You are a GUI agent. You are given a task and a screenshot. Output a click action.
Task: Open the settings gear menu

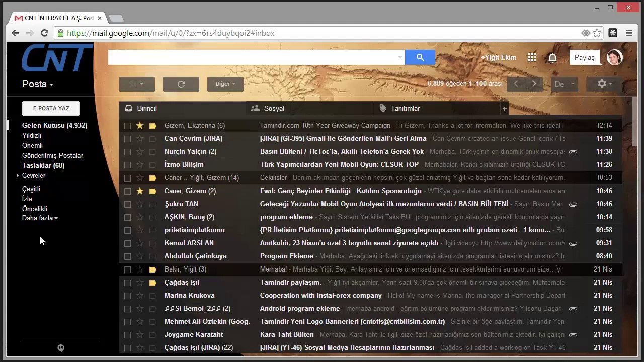click(x=604, y=84)
